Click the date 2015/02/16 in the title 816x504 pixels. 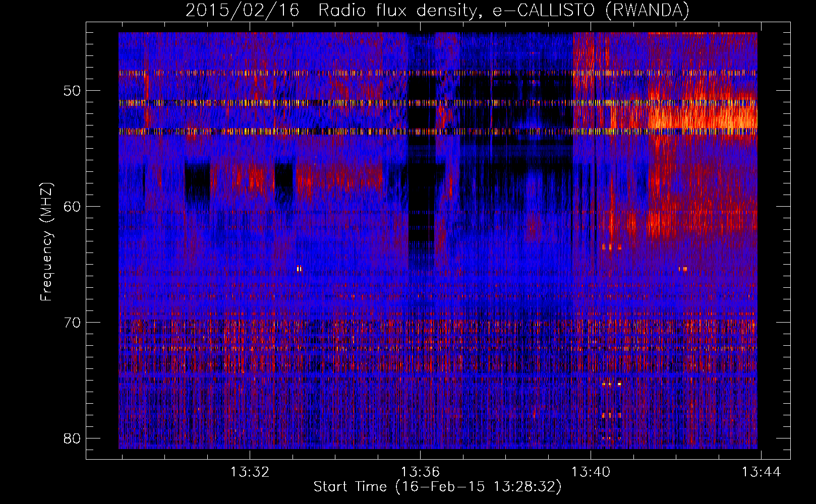click(x=243, y=10)
